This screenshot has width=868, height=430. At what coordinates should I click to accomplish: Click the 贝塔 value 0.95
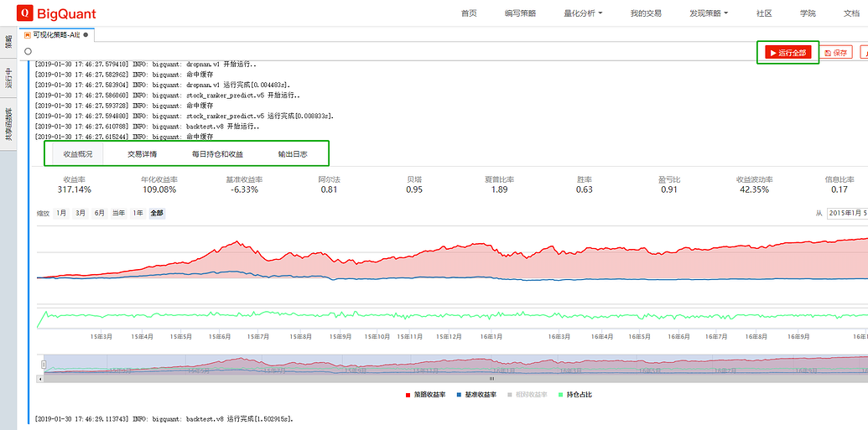414,189
